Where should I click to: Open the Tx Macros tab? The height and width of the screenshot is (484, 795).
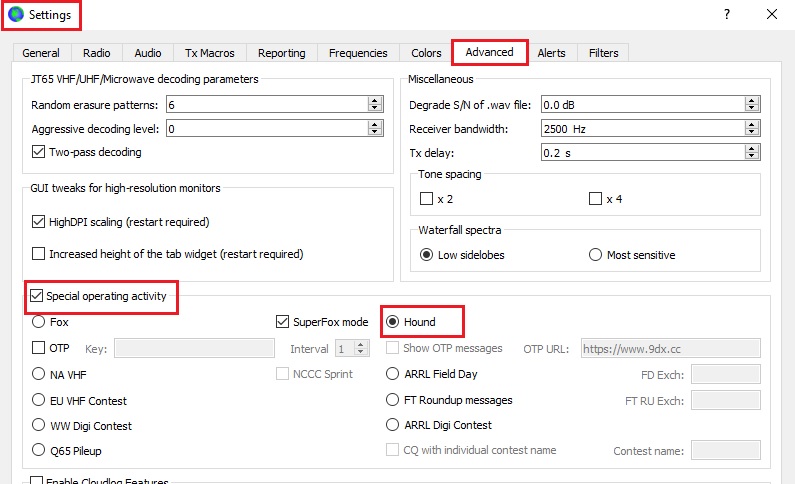[209, 53]
